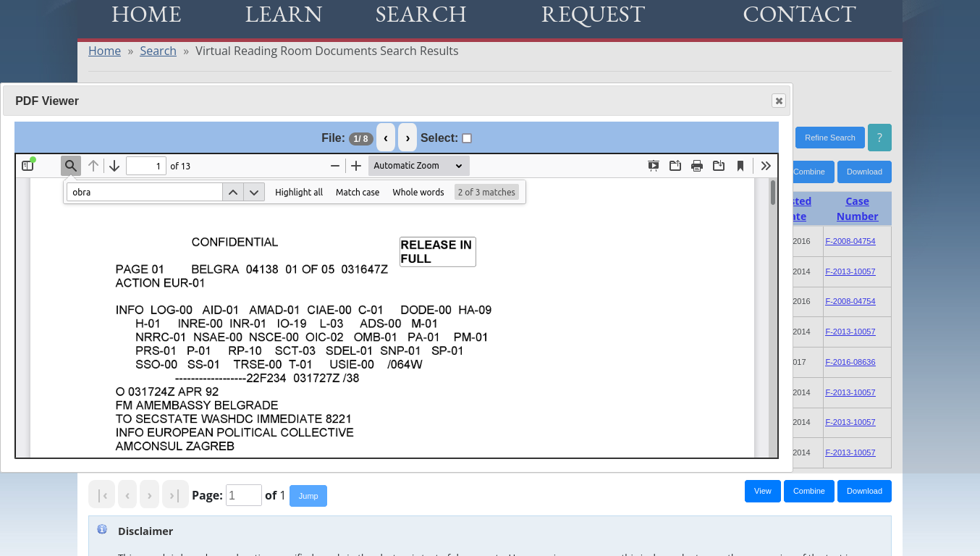
Task: Click the 'FM AMEMBASSY BELGRADE' line
Action: [197, 405]
